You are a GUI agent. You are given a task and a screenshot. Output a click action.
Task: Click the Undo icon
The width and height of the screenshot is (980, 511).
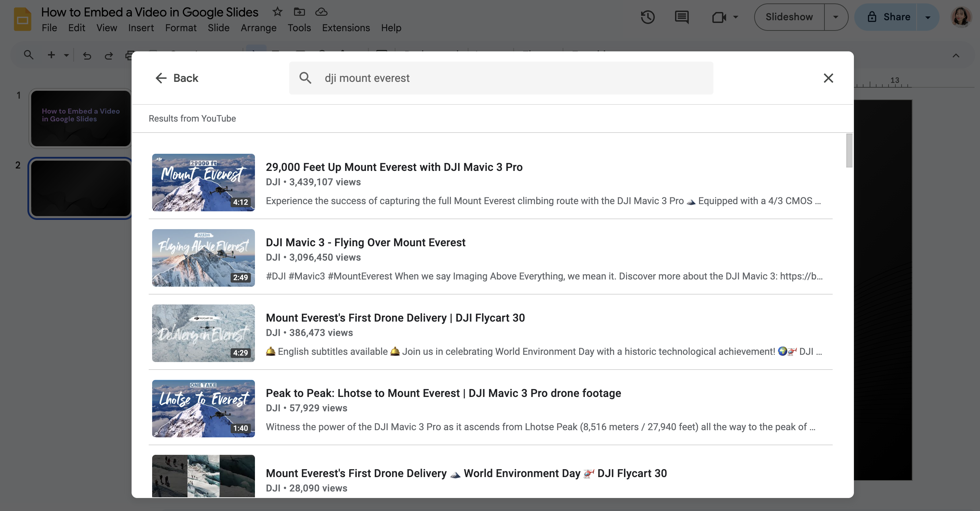pyautogui.click(x=87, y=56)
